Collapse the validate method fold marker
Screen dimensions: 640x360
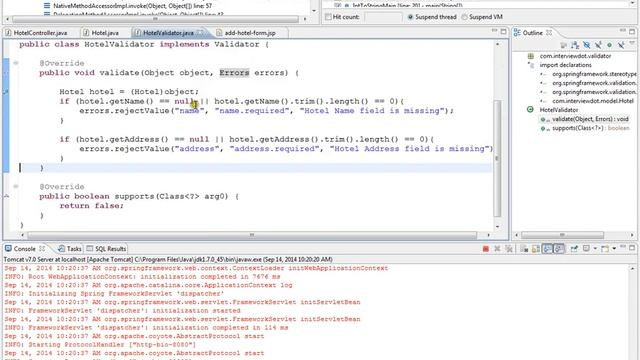coord(16,63)
